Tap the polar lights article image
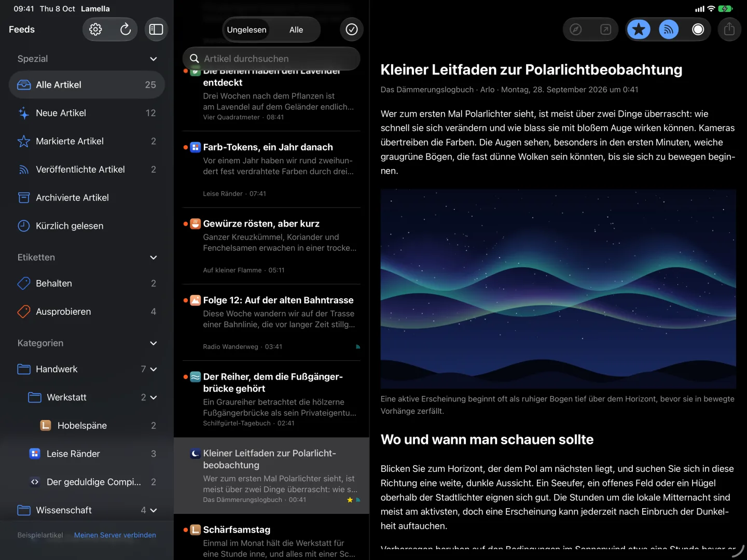The image size is (747, 560). tap(558, 289)
